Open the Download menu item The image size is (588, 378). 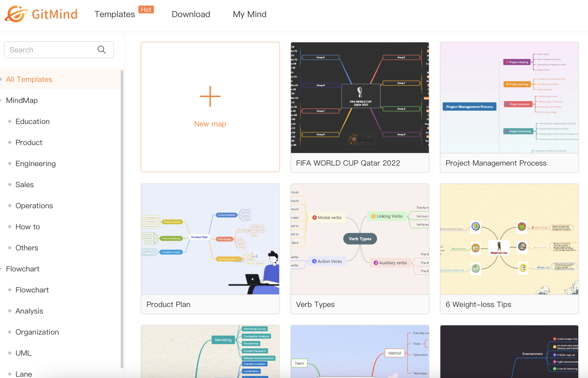coord(191,14)
